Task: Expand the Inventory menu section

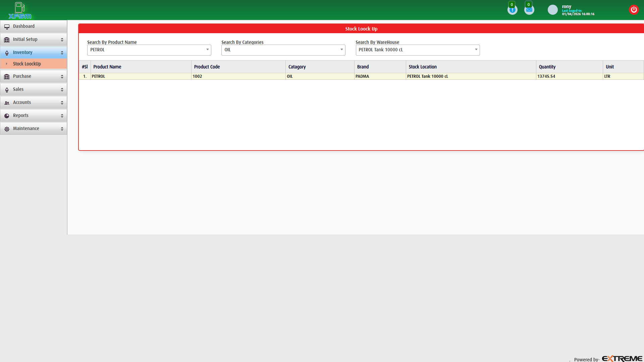Action: tap(34, 52)
